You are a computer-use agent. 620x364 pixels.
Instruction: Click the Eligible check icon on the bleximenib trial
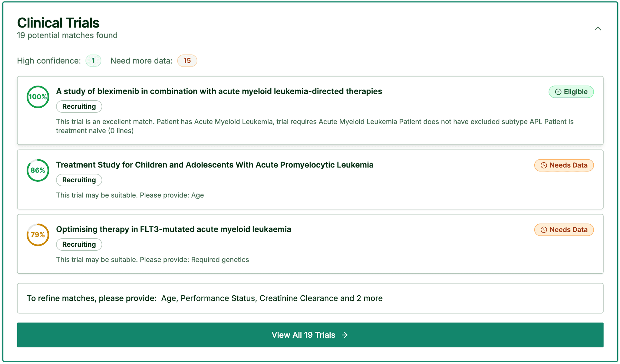558,92
